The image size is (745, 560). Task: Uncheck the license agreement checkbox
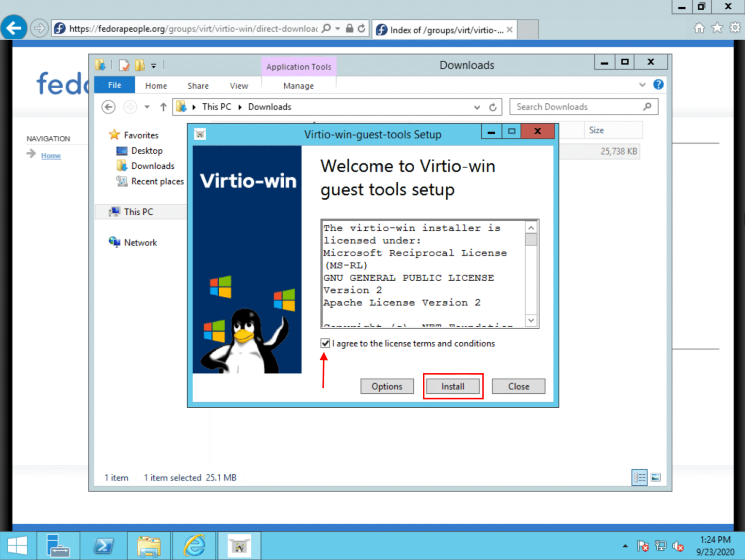click(x=325, y=343)
